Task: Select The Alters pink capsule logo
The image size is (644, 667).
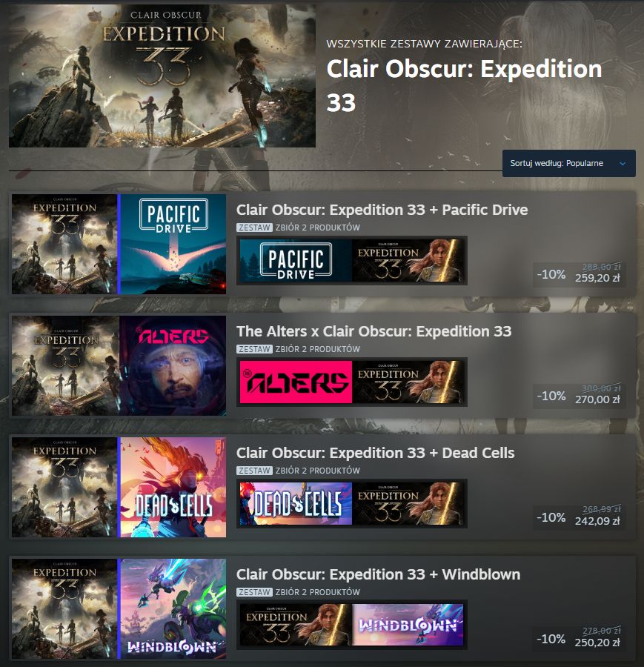Action: (x=296, y=382)
